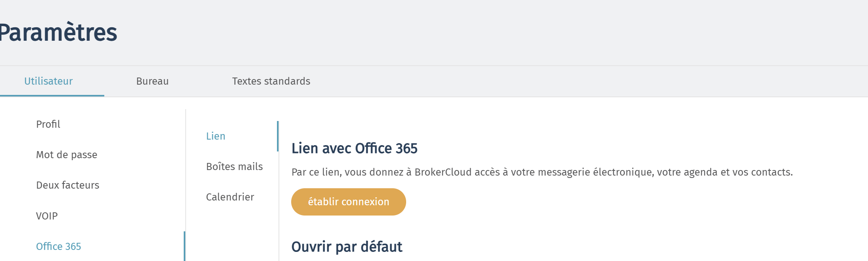The height and width of the screenshot is (261, 868).
Task: Show the Calendrier sub-section
Action: click(x=230, y=197)
